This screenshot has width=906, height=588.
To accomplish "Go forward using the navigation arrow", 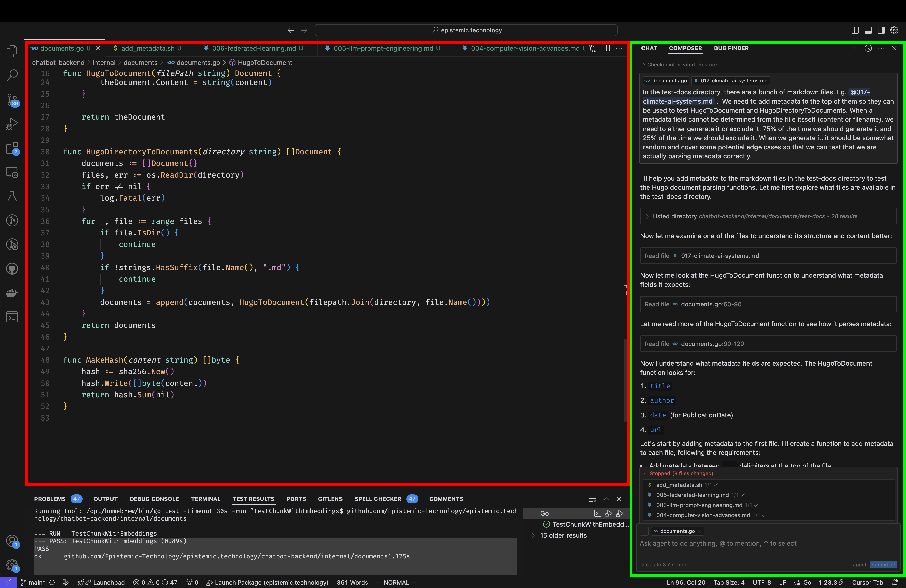I will pyautogui.click(x=304, y=30).
